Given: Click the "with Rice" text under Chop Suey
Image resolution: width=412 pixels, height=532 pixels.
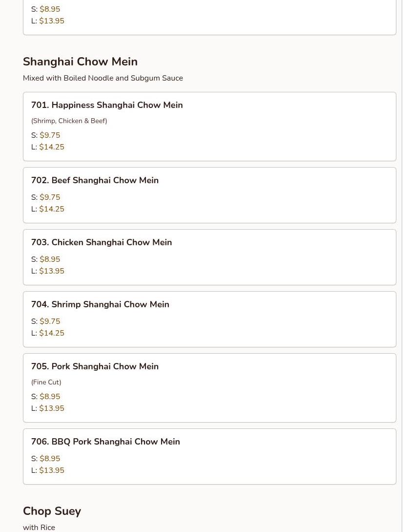Looking at the screenshot, I should [39, 528].
